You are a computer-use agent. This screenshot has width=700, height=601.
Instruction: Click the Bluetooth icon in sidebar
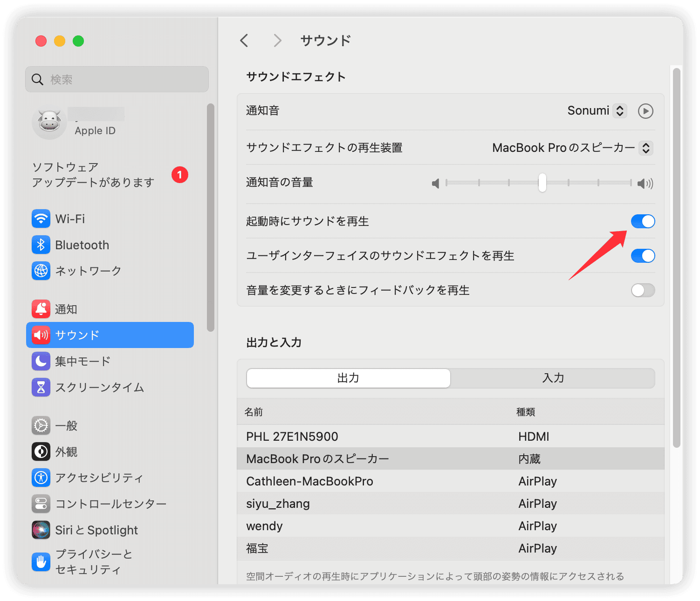pos(41,245)
